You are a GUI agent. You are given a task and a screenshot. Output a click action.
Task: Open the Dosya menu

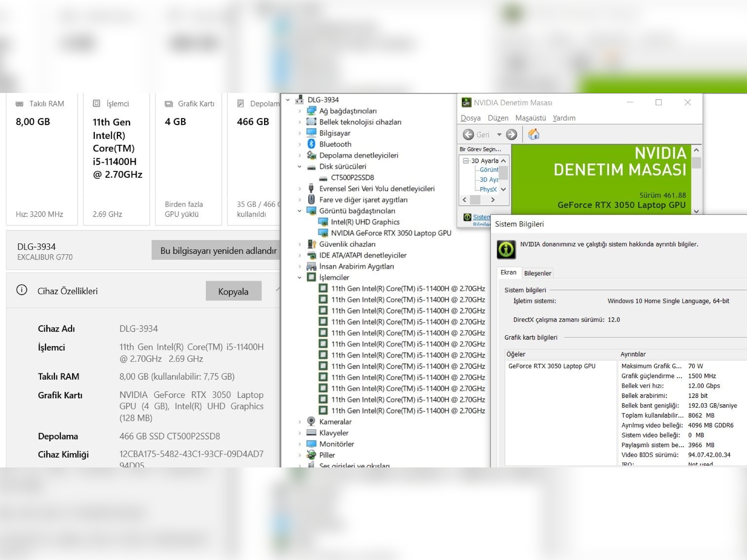click(x=470, y=118)
